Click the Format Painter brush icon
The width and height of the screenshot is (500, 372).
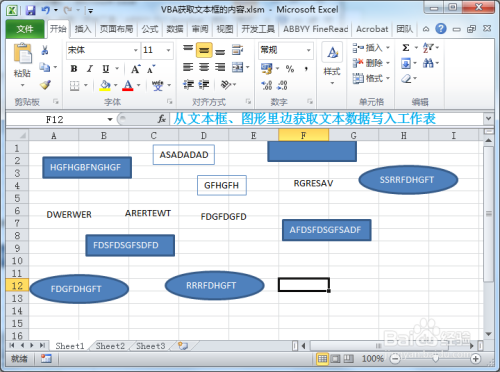(45, 85)
